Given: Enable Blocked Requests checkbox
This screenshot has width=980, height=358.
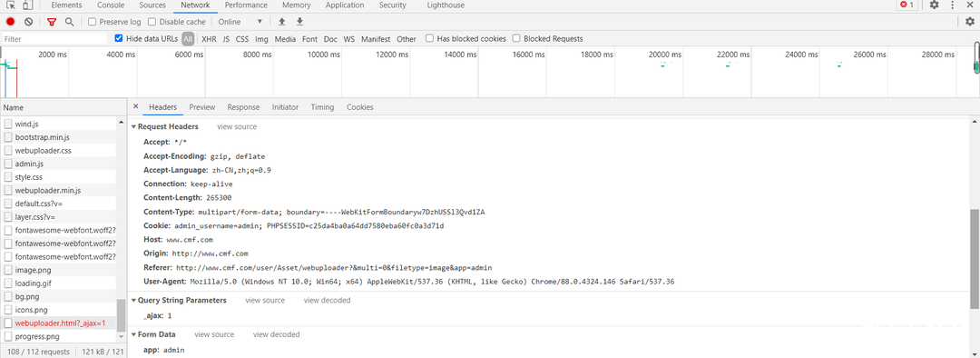Looking at the screenshot, I should click(x=516, y=38).
